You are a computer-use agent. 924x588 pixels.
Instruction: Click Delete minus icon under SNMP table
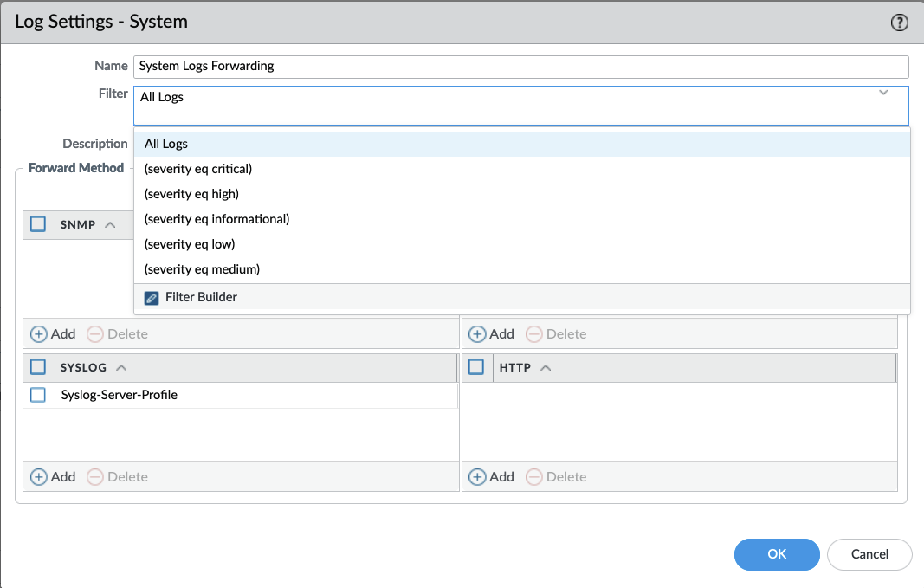[95, 334]
